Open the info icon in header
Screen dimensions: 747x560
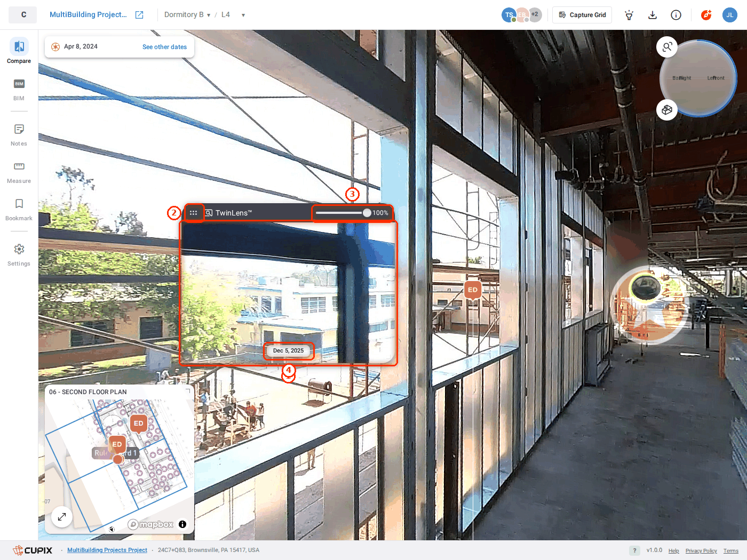(676, 15)
